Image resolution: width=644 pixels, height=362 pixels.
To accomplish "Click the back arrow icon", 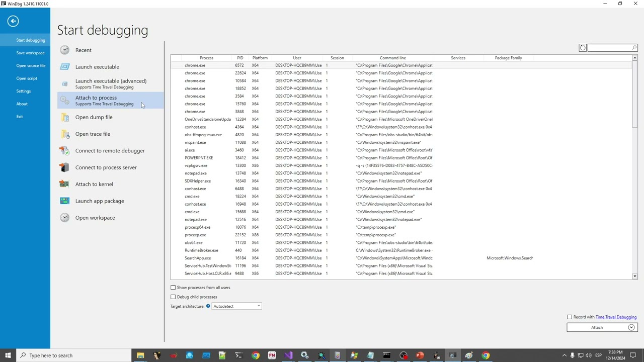I will tap(13, 21).
